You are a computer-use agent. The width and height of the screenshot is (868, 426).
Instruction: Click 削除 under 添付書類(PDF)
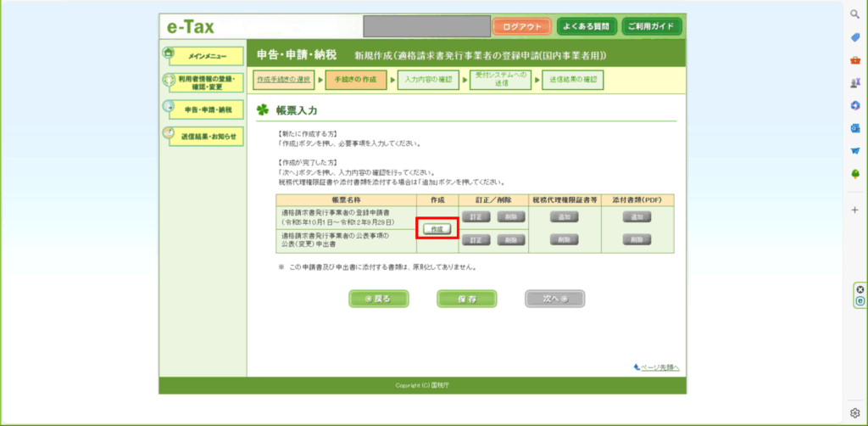[x=637, y=240]
